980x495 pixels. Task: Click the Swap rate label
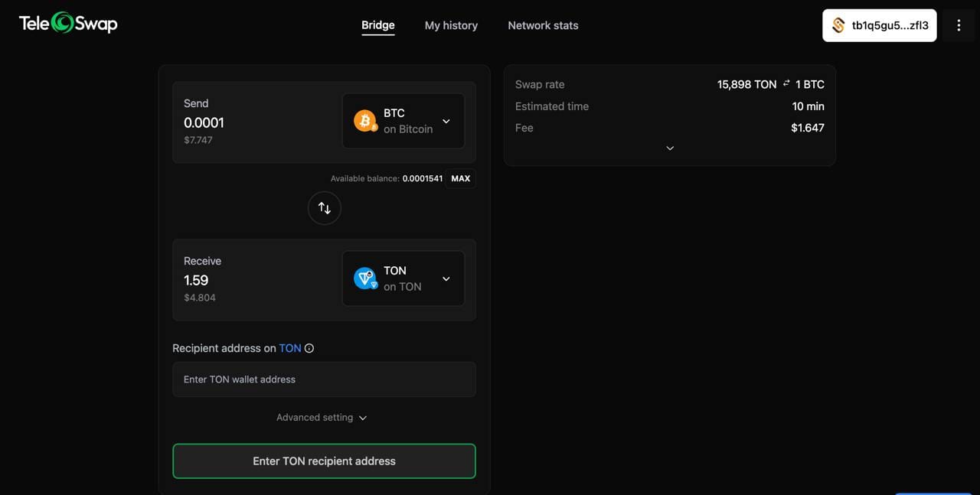click(540, 84)
